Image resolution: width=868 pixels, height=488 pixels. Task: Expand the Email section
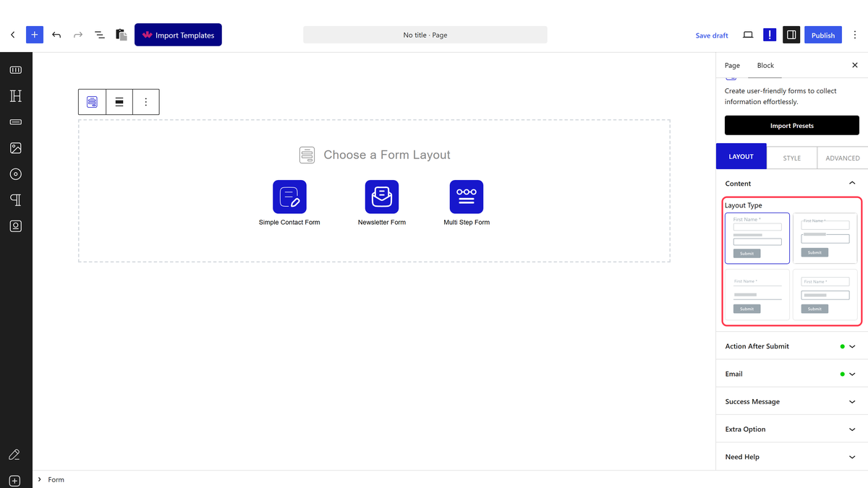pyautogui.click(x=792, y=374)
